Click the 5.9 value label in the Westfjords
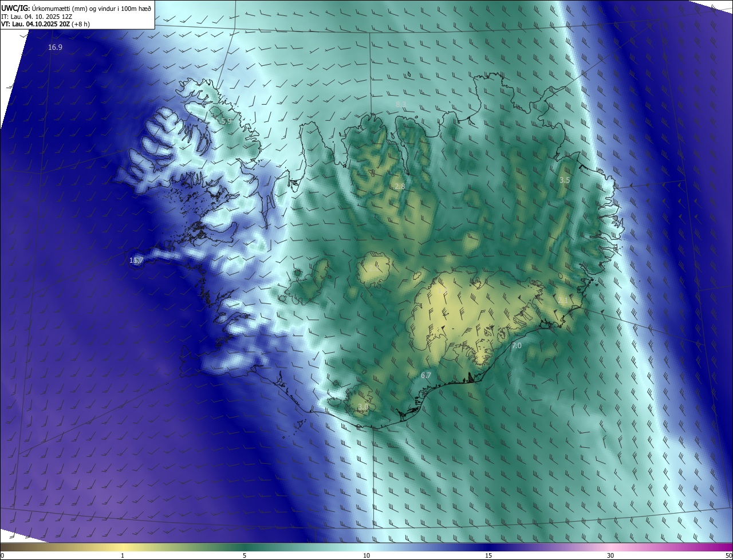Image resolution: width=733 pixels, height=560 pixels. pyautogui.click(x=227, y=121)
